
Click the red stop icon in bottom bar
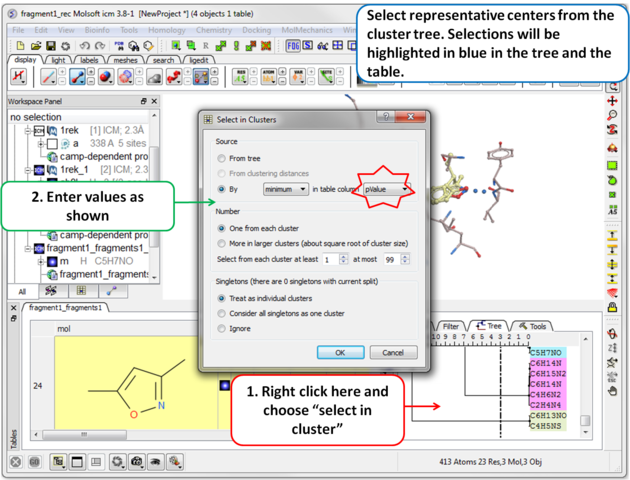(x=16, y=462)
